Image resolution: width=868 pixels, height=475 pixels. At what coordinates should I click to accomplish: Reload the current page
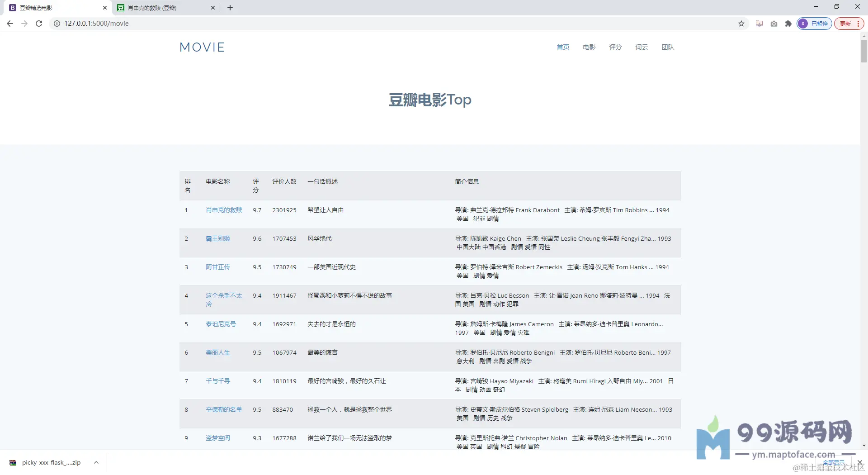(39, 24)
